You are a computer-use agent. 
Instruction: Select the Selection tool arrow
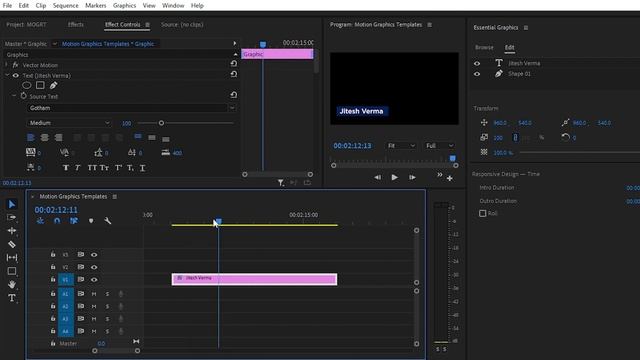pos(12,204)
